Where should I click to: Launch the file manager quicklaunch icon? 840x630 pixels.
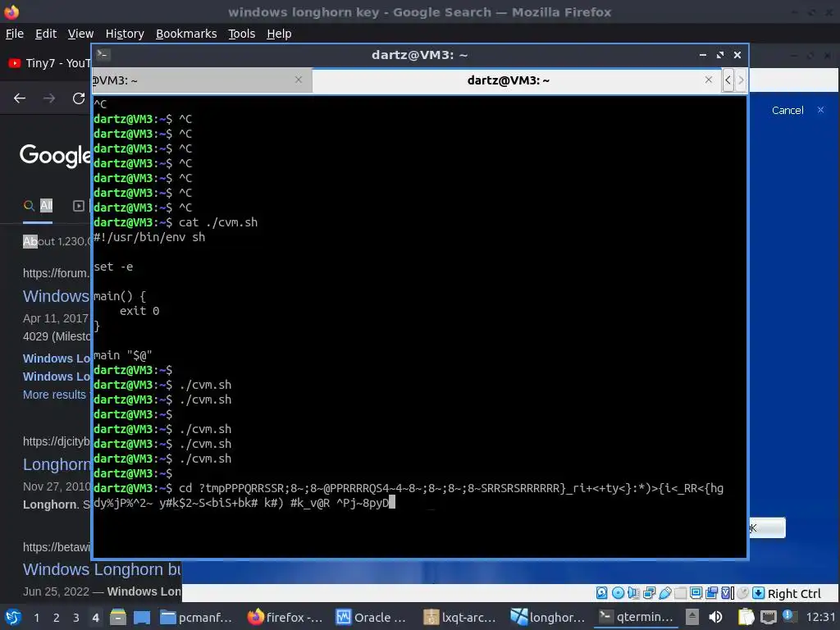pyautogui.click(x=118, y=617)
